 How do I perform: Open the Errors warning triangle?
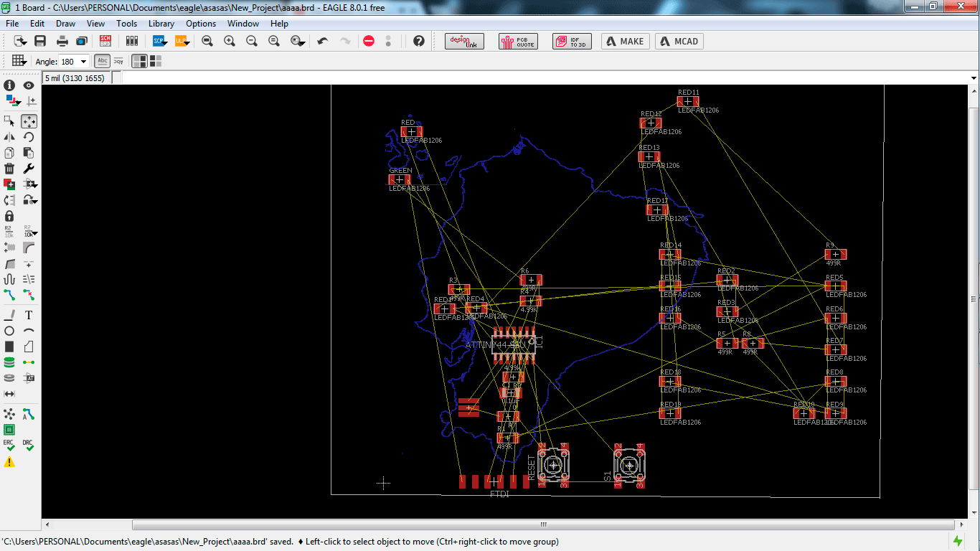pyautogui.click(x=9, y=461)
